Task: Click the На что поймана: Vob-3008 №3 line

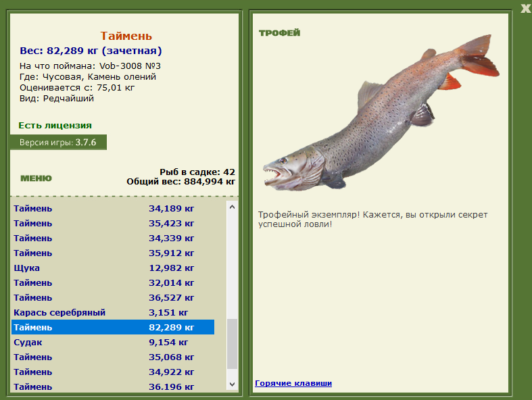Action: click(x=90, y=66)
